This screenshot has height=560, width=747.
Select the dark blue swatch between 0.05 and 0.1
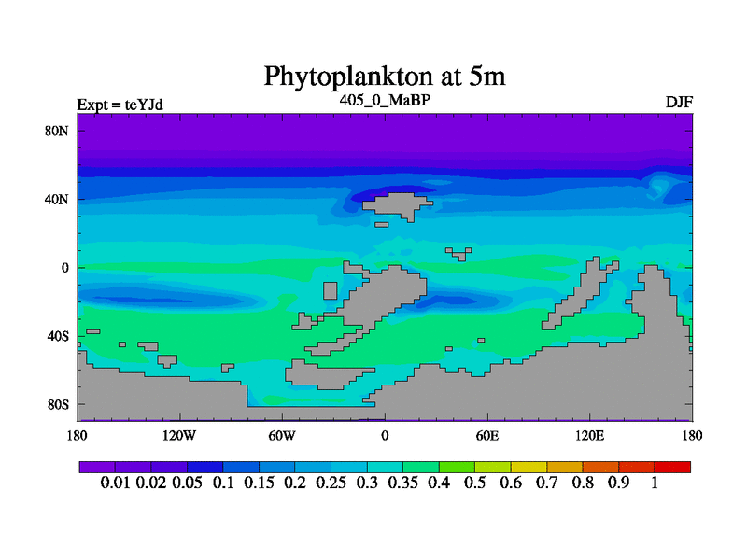click(x=204, y=467)
